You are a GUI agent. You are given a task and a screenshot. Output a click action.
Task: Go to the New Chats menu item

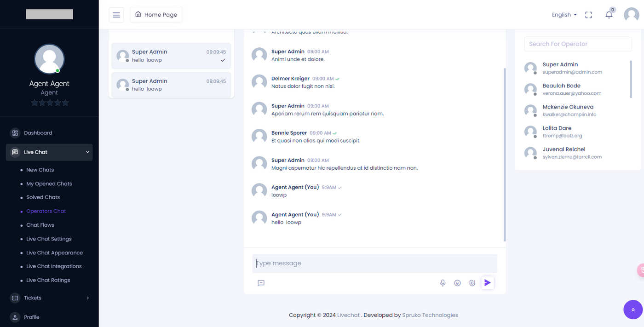point(40,170)
